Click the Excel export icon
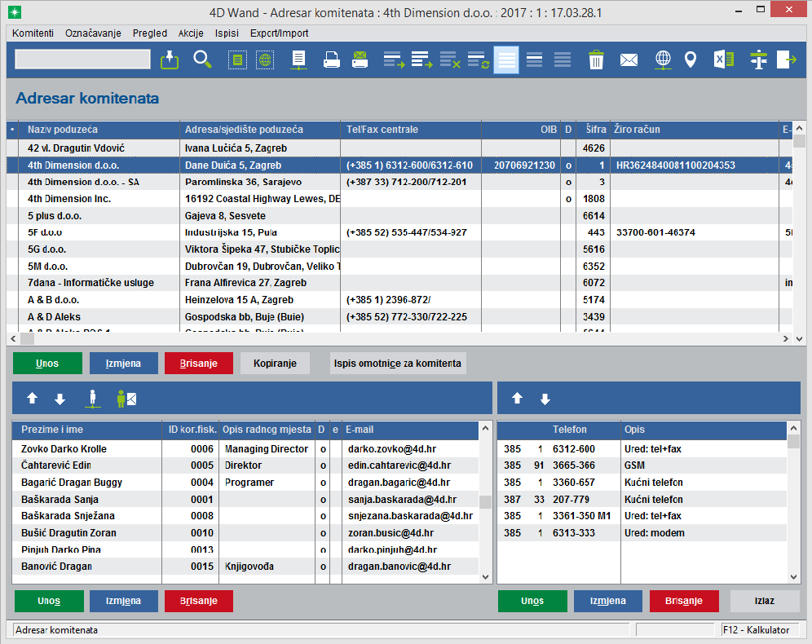 (724, 60)
